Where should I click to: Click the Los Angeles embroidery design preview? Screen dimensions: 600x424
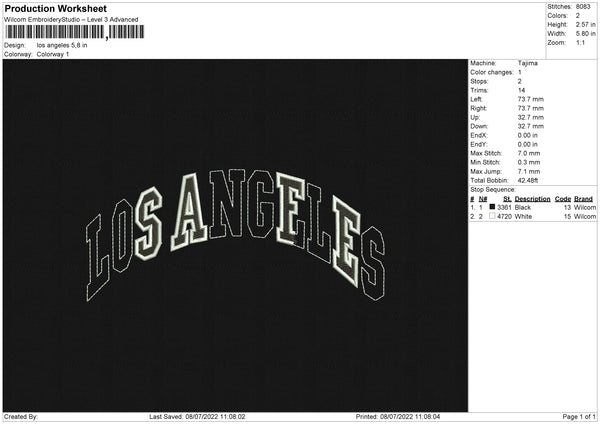coord(235,235)
